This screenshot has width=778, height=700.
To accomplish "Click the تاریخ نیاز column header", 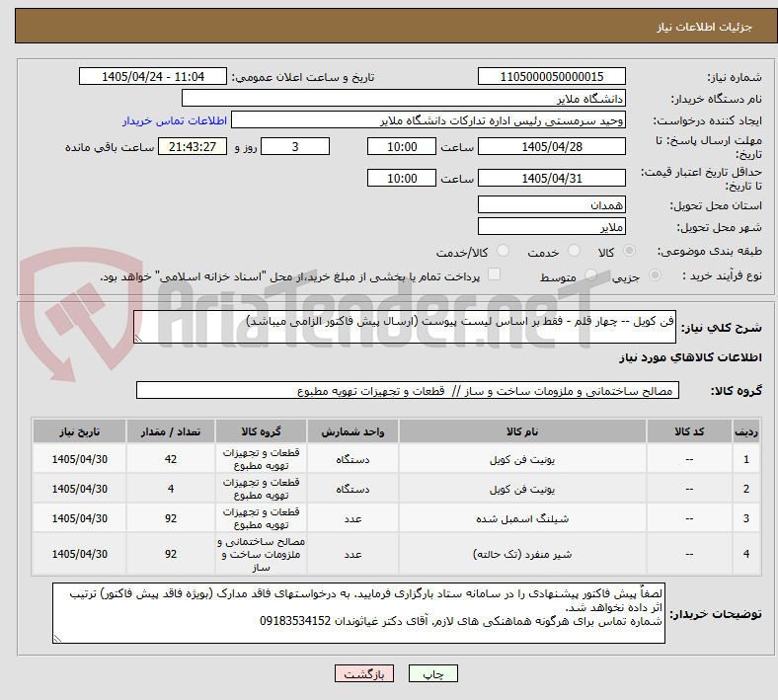I will [x=79, y=431].
